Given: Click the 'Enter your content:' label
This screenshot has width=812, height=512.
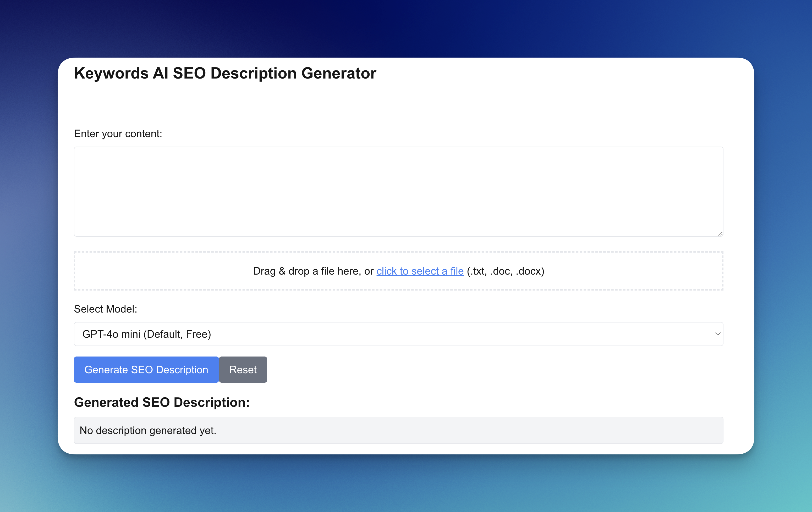Looking at the screenshot, I should 118,134.
